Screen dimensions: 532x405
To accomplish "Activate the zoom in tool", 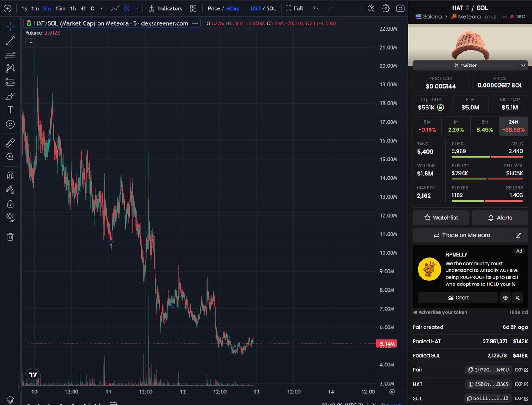I will point(10,156).
